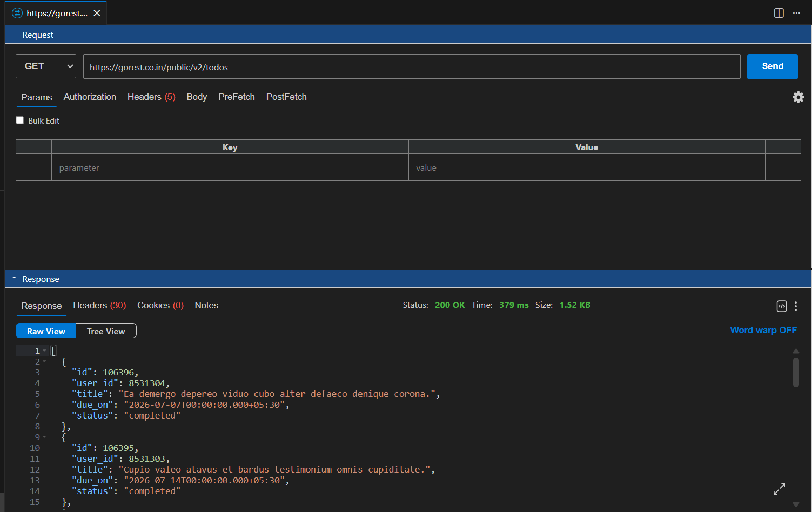Click line number 14 in gutter
This screenshot has height=512, width=812.
[35, 491]
